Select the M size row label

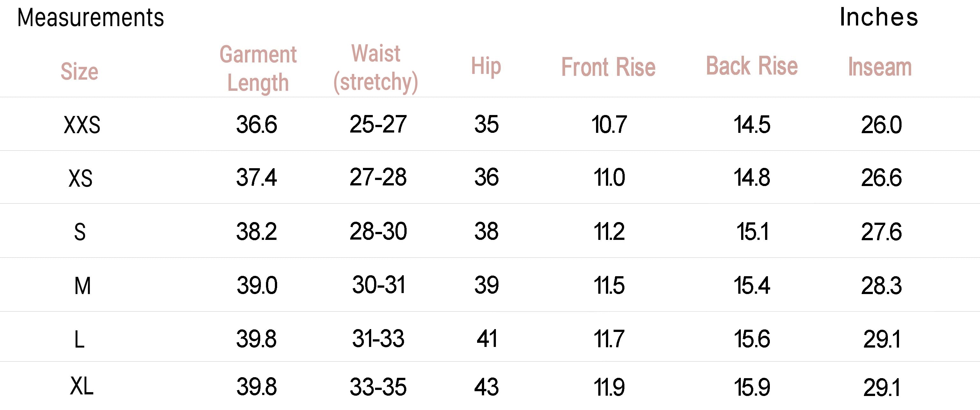pos(82,286)
